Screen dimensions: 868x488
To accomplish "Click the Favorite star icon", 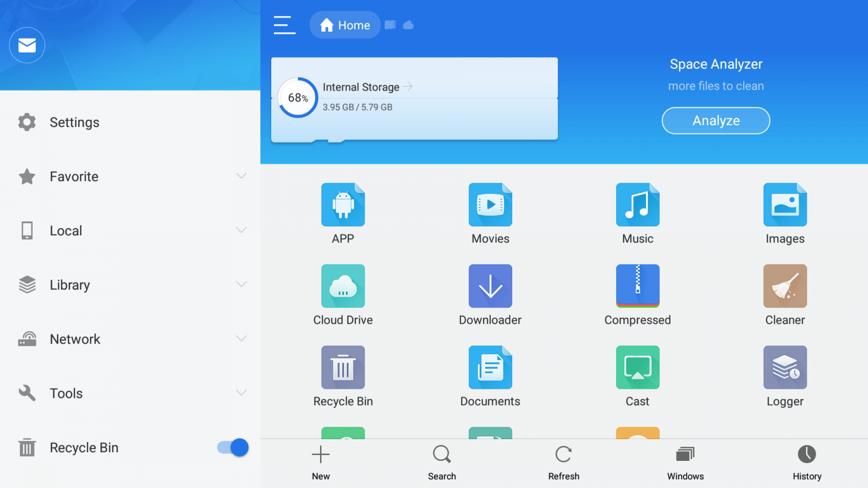I will click(x=27, y=176).
